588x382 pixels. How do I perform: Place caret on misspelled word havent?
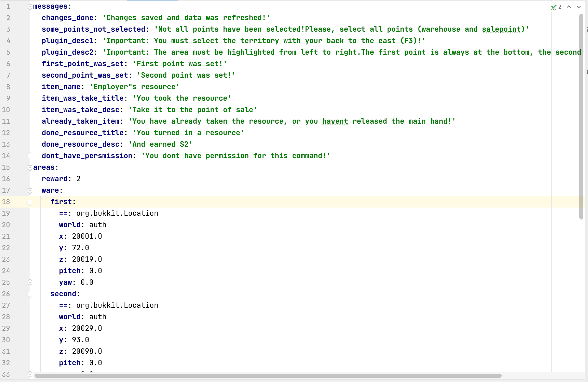[x=335, y=122]
